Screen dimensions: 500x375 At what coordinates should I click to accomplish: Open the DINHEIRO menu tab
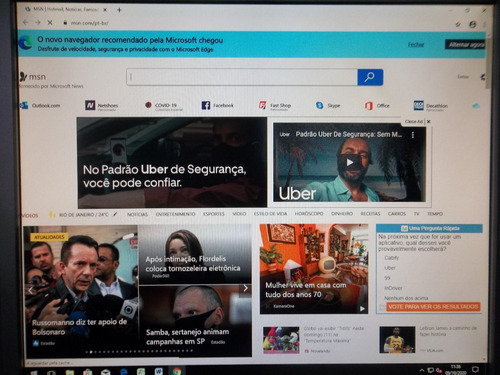342,213
